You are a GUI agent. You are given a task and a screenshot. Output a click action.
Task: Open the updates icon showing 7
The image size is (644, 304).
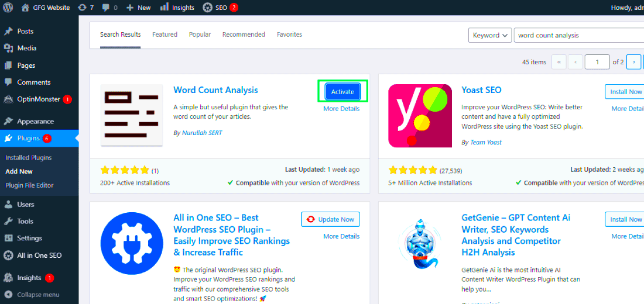[x=86, y=8]
